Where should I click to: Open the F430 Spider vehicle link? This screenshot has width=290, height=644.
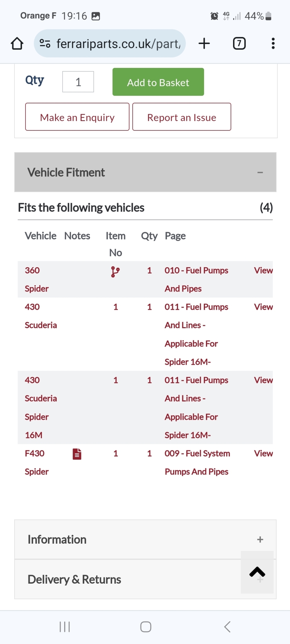[36, 463]
